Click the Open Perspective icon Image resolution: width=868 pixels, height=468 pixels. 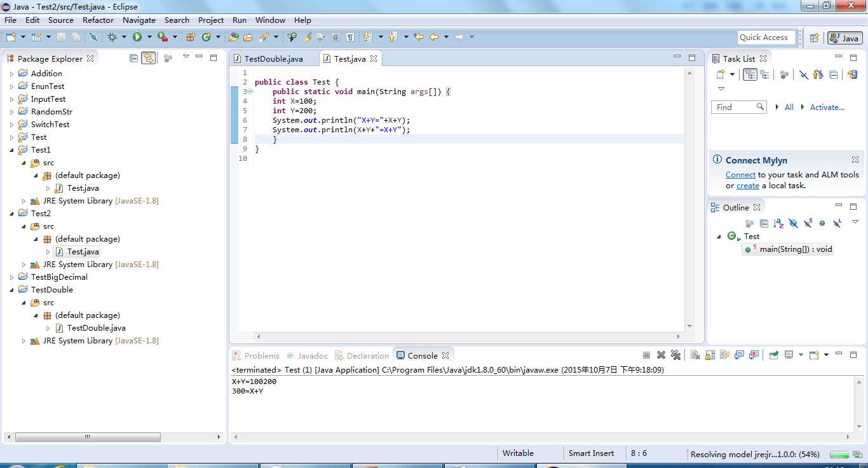814,38
